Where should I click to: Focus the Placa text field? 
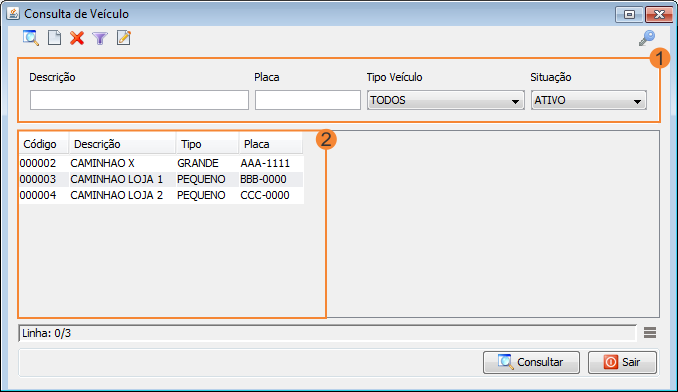click(x=308, y=100)
